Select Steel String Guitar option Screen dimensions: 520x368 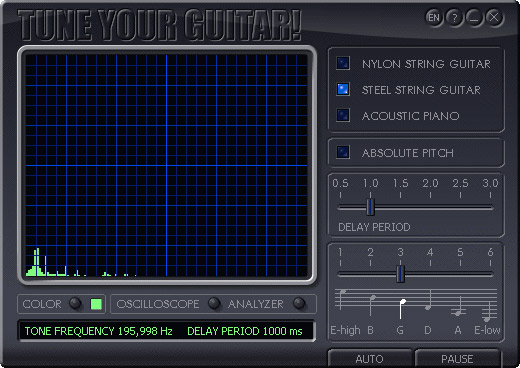pyautogui.click(x=343, y=89)
